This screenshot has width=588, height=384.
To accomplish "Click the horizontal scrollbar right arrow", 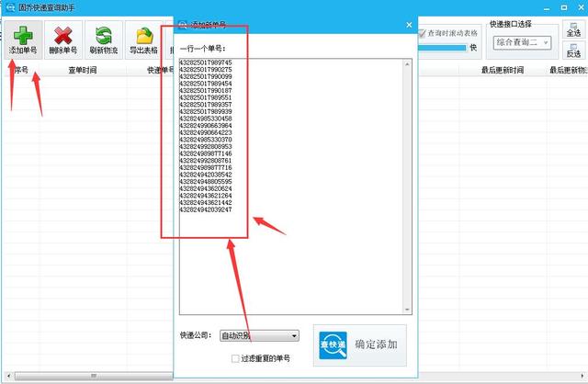I will [582, 376].
